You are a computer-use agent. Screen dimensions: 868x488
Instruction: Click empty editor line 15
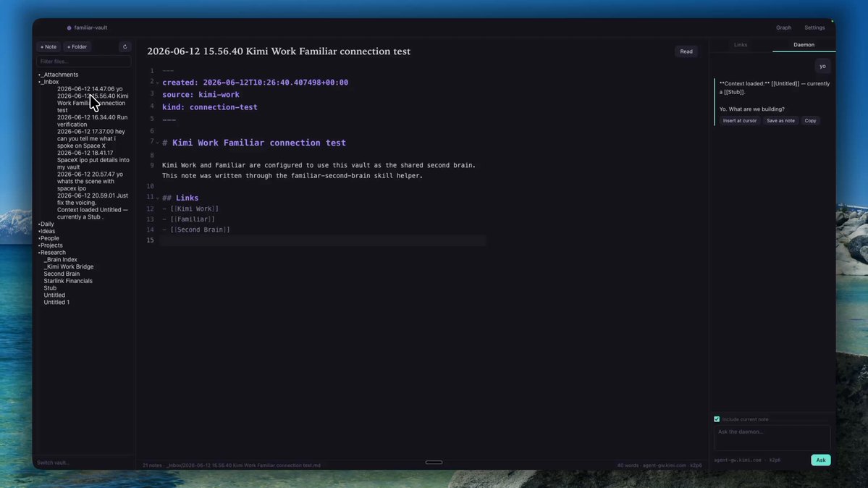324,240
